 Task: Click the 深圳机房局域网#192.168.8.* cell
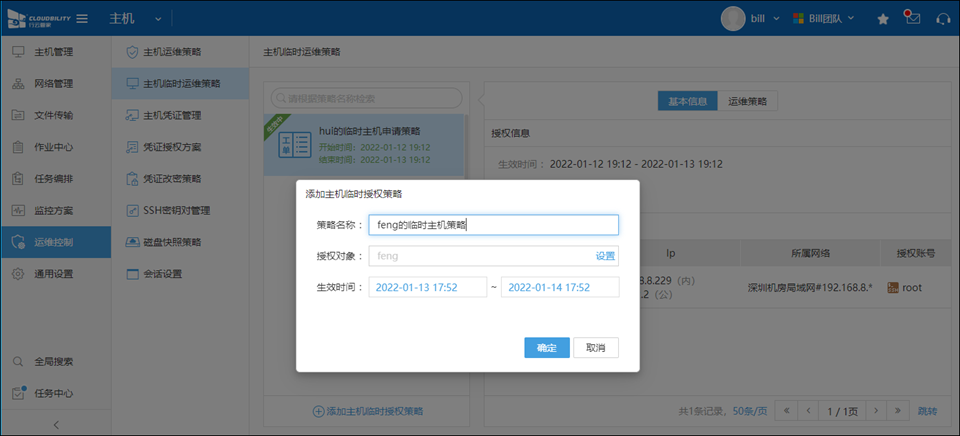click(809, 287)
